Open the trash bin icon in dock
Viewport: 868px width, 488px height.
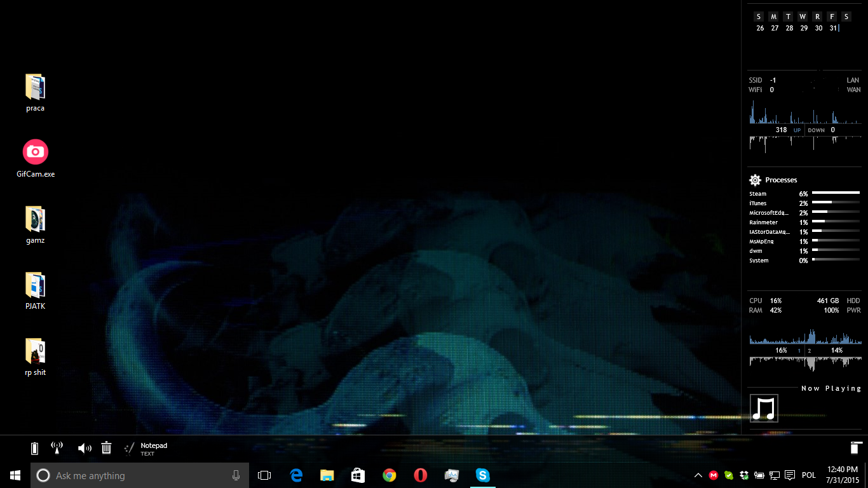click(107, 449)
